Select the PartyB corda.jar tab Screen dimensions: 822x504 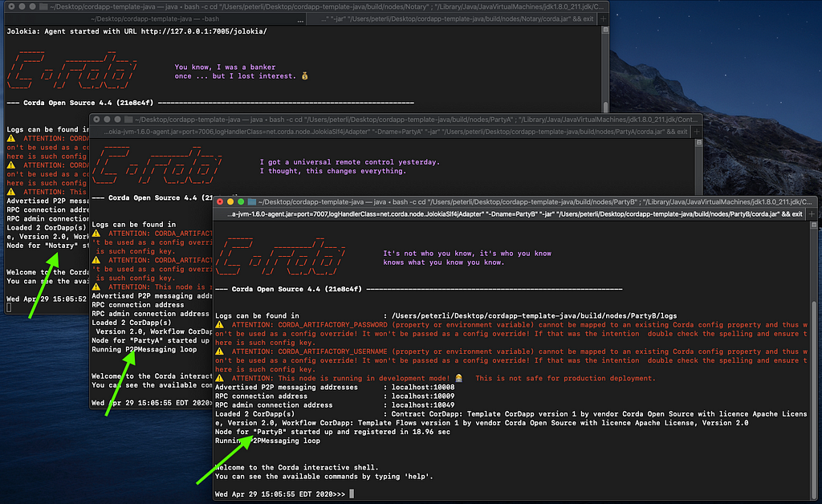510,213
